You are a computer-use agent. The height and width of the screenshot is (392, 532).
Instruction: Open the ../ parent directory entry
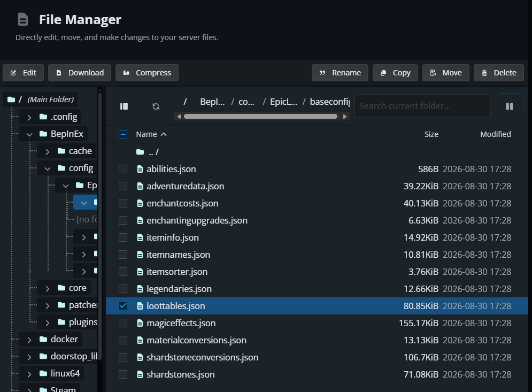point(153,152)
